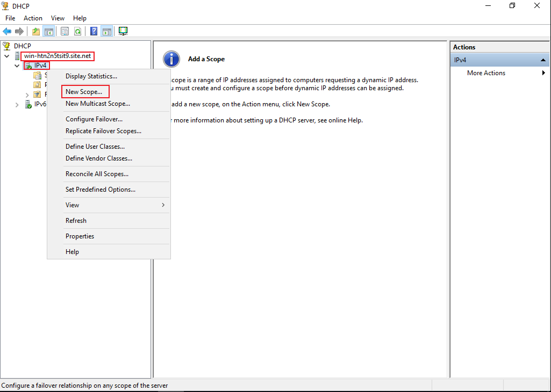Select the IPv4 tree item label
This screenshot has width=551, height=392.
pyautogui.click(x=40, y=66)
